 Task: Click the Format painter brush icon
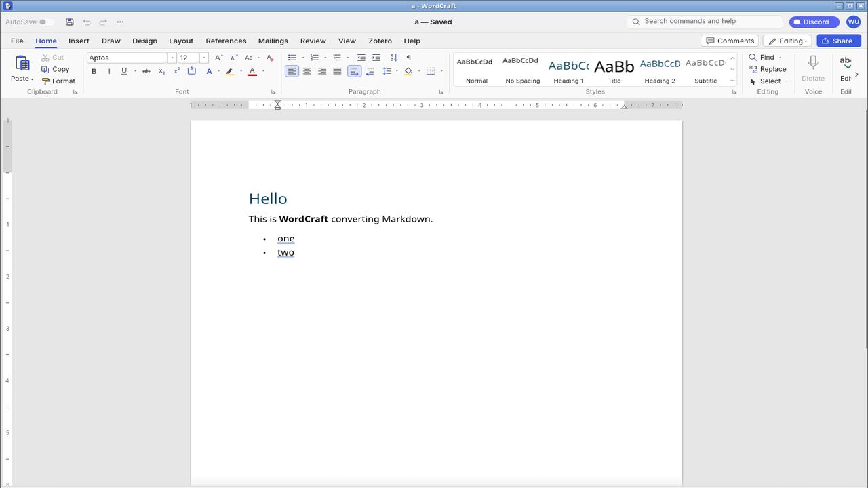click(x=45, y=81)
